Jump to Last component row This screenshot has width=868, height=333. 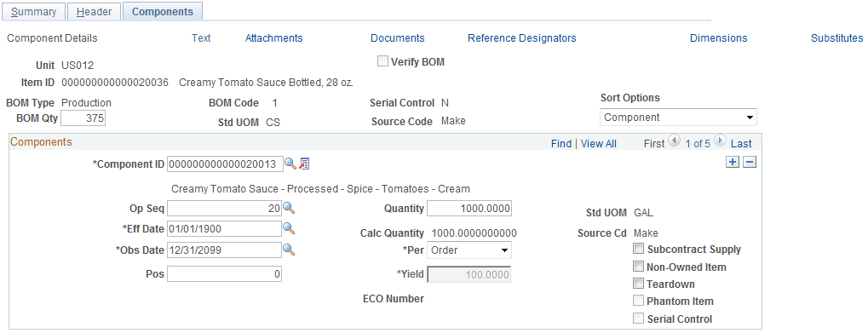[x=741, y=144]
